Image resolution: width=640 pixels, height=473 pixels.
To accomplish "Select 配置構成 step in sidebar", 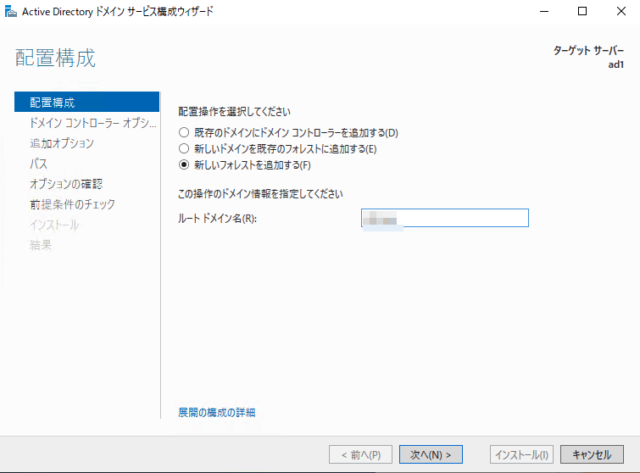I will click(87, 102).
